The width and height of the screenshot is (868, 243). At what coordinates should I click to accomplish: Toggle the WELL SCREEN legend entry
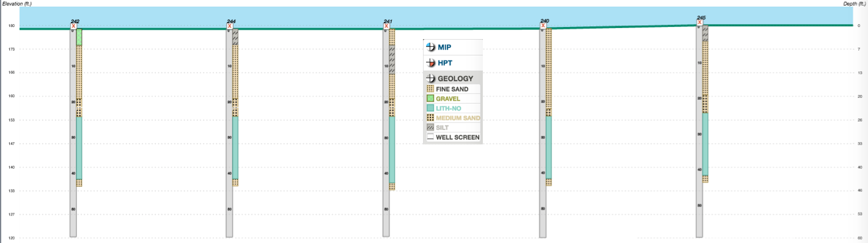point(453,137)
